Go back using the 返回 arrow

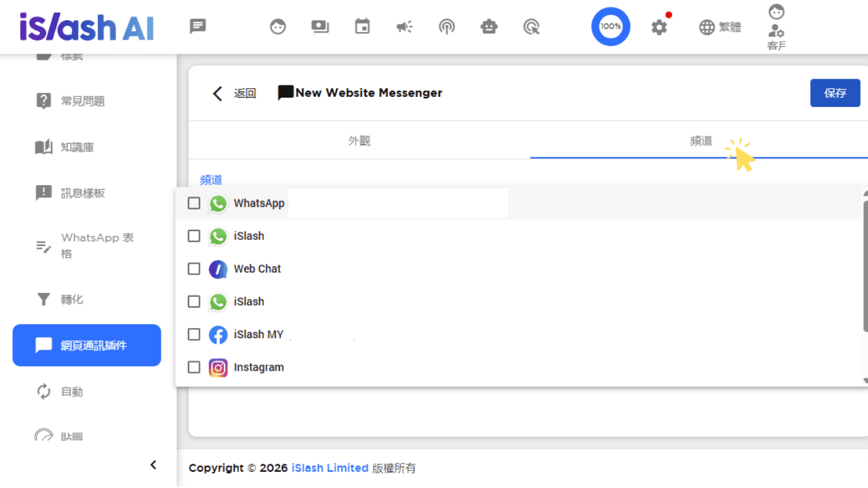217,94
